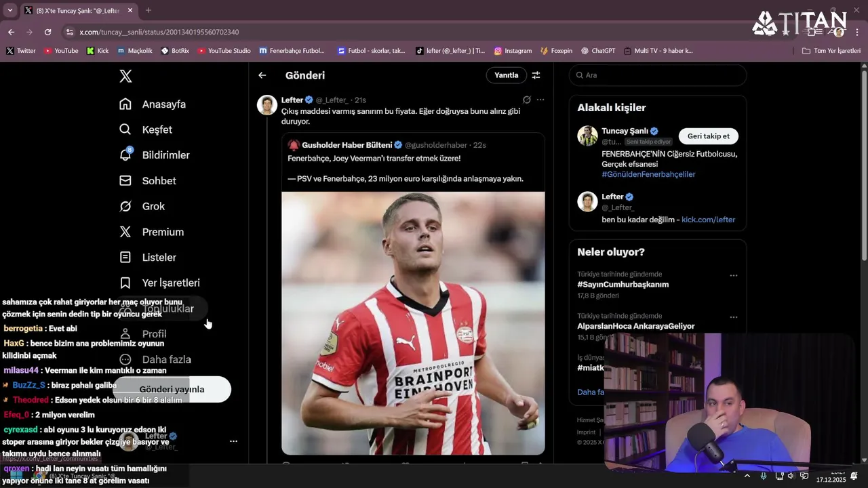Click the notification bell icon

tap(125, 155)
